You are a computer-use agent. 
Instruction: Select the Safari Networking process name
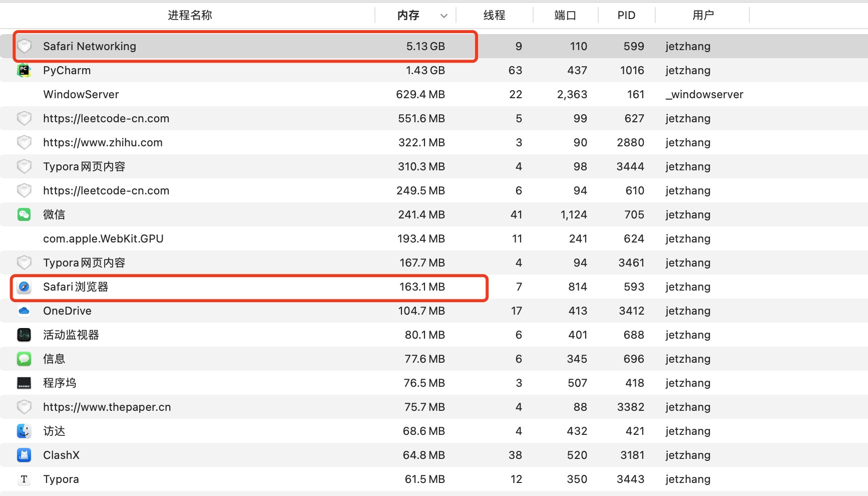[x=90, y=46]
